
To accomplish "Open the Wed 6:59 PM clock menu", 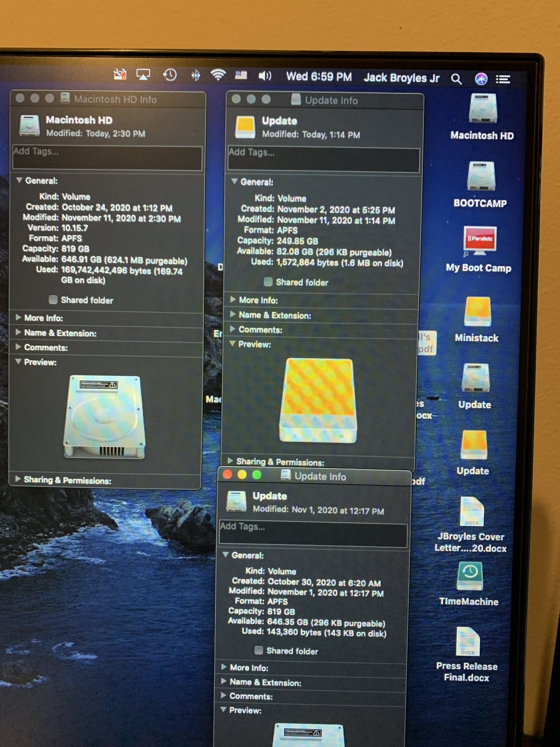I will [319, 77].
